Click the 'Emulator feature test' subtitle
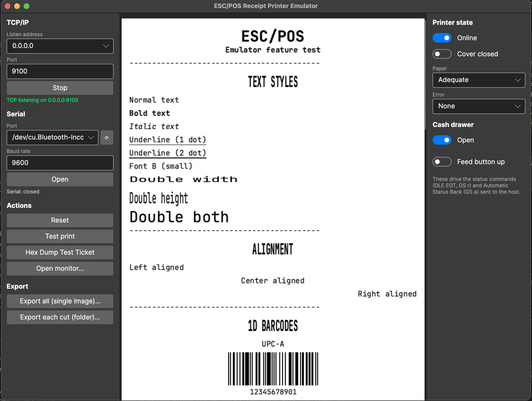Image resolution: width=532 pixels, height=401 pixels. coord(273,50)
